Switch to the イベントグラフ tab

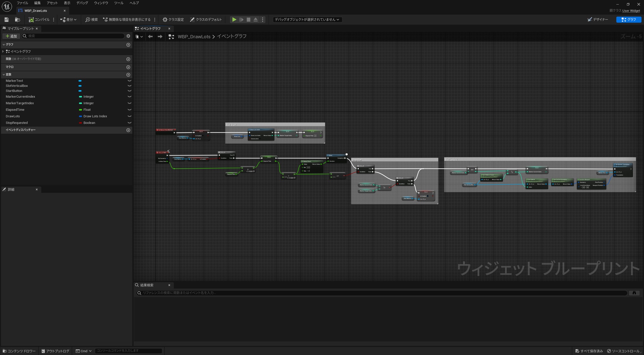(x=150, y=29)
